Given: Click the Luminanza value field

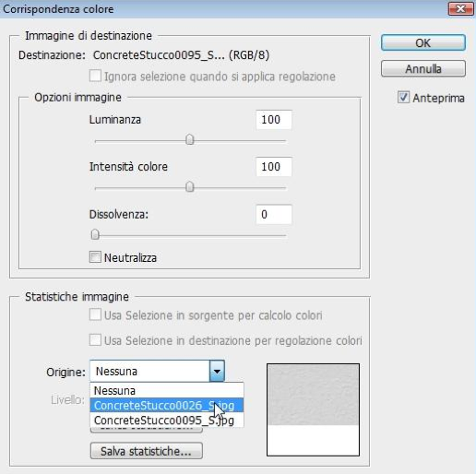Looking at the screenshot, I should 274,120.
